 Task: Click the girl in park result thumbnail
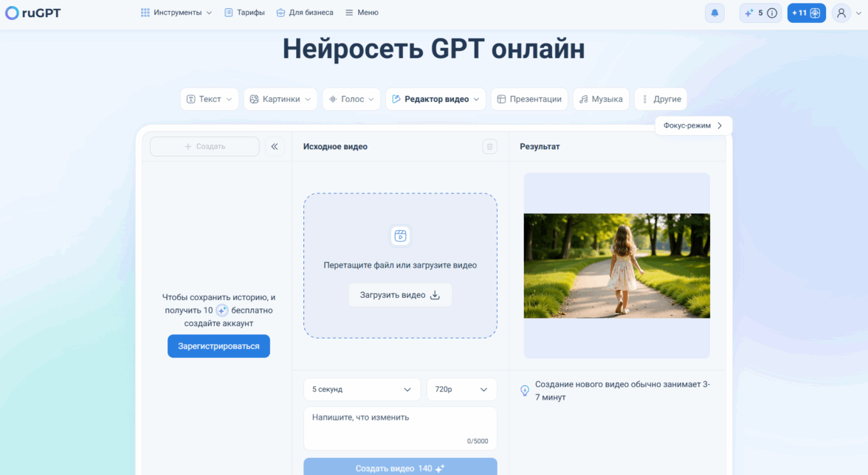[617, 266]
